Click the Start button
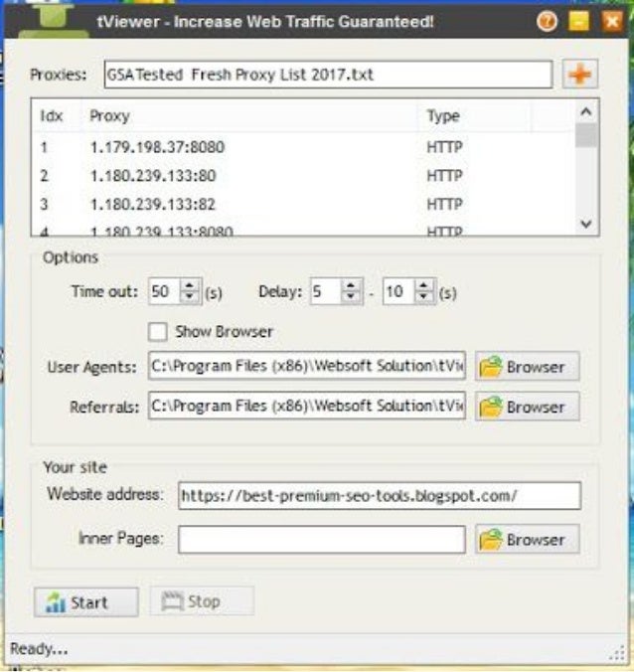Image resolution: width=634 pixels, height=672 pixels. pos(86,602)
